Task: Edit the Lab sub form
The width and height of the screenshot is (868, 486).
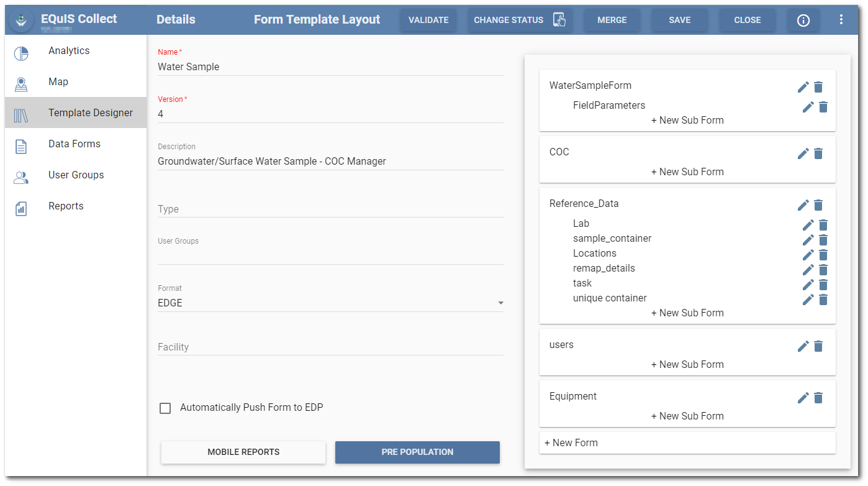Action: pos(808,225)
